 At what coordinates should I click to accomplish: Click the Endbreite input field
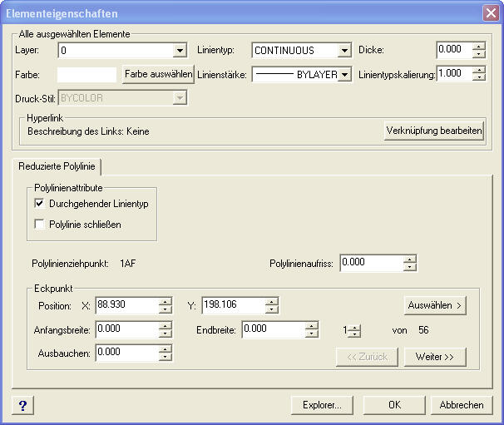click(274, 329)
